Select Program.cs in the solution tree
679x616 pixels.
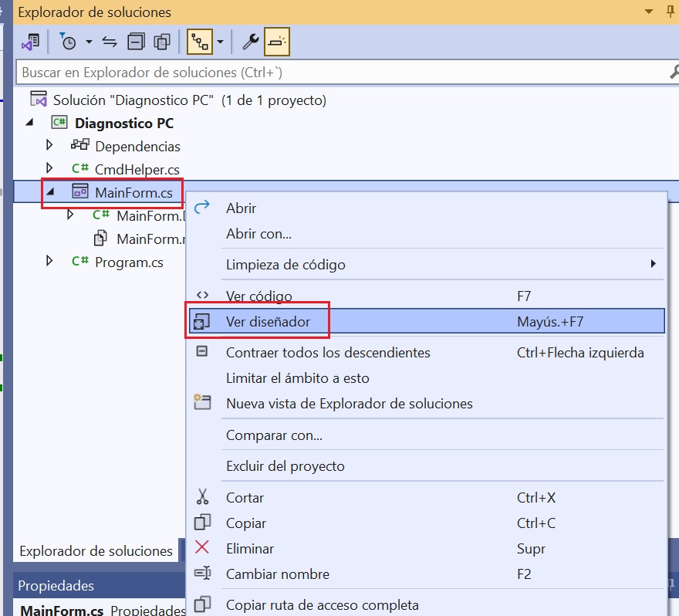tap(129, 262)
